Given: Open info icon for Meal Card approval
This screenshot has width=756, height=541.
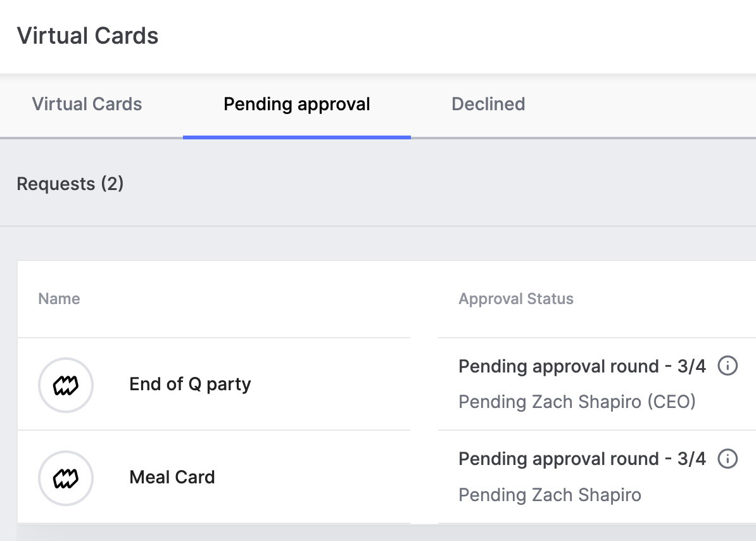Looking at the screenshot, I should point(728,459).
